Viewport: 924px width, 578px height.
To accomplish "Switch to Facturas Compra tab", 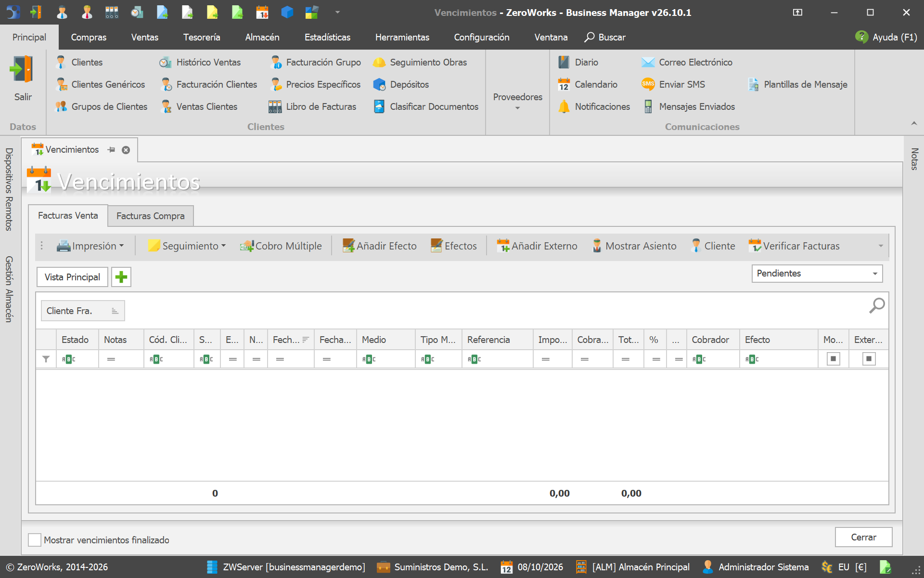I will (150, 216).
